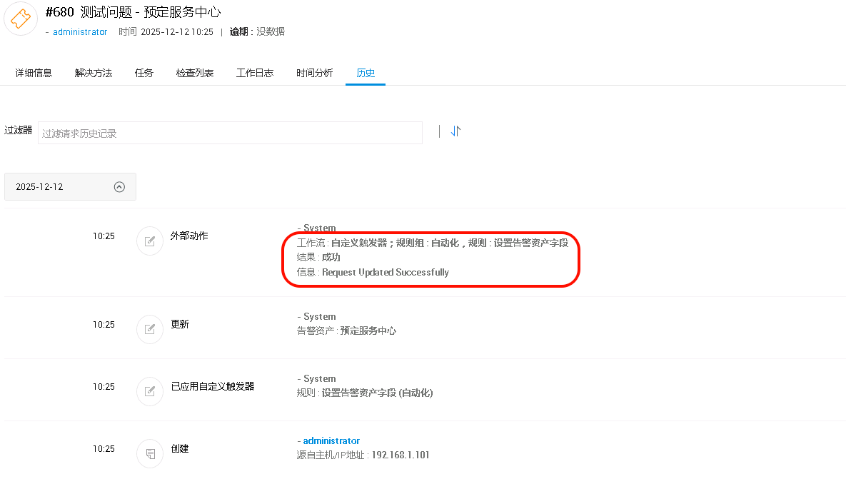Open the 任务 tab

[144, 73]
